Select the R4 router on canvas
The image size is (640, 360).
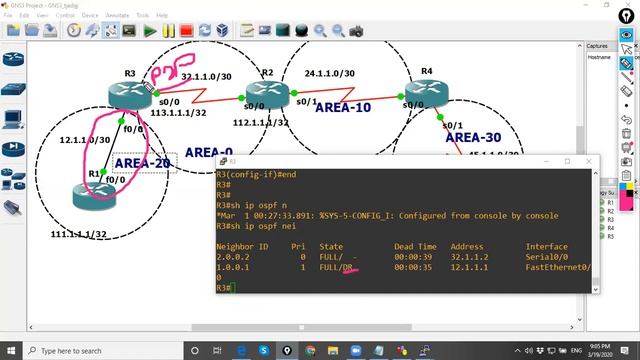427,93
